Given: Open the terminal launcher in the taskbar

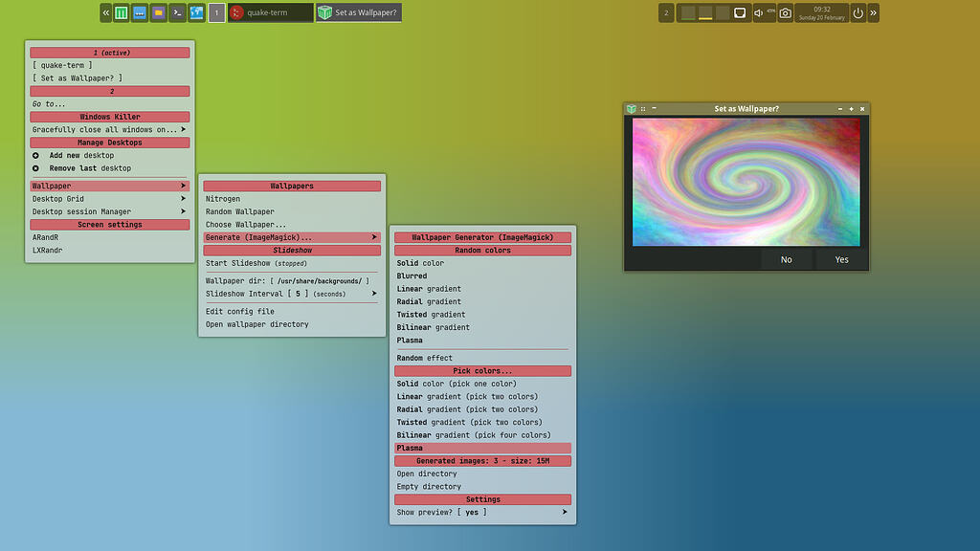Looking at the screenshot, I should 178,12.
